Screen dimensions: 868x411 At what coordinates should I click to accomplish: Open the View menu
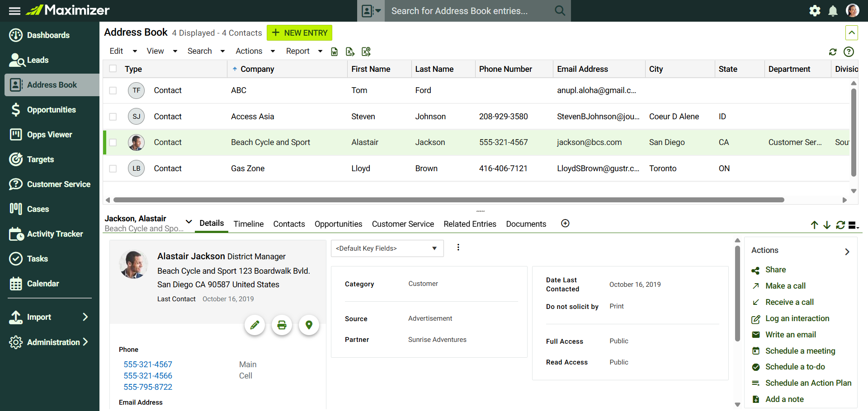pyautogui.click(x=162, y=51)
